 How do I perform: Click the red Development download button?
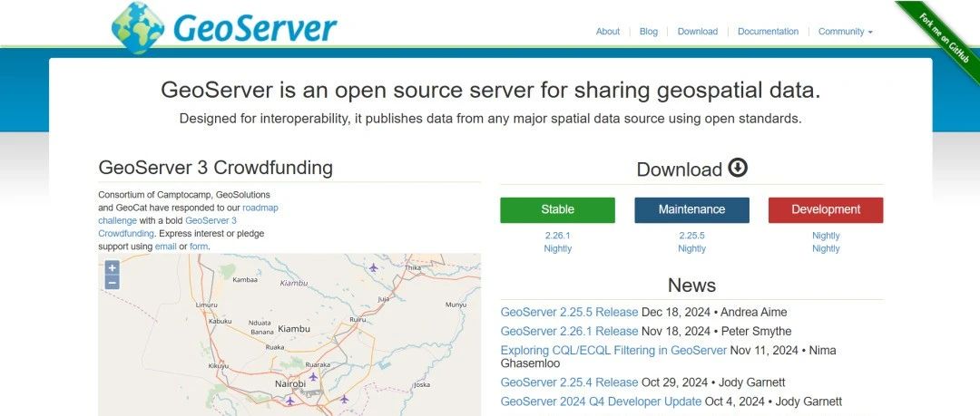pos(826,210)
